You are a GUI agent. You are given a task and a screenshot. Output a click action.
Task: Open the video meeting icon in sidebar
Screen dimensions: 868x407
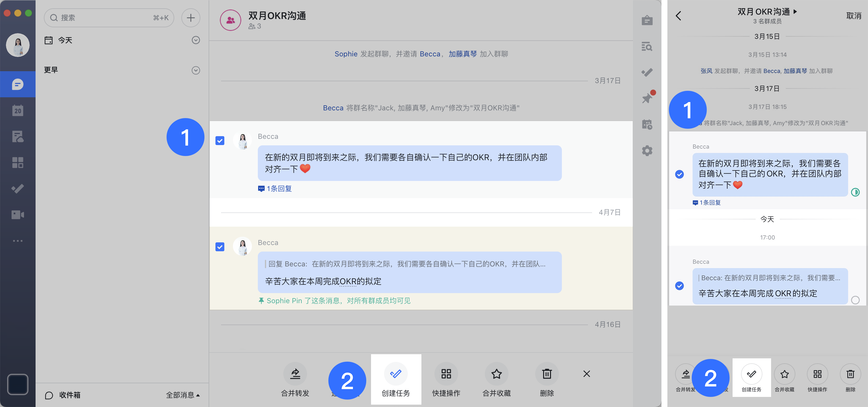(17, 215)
